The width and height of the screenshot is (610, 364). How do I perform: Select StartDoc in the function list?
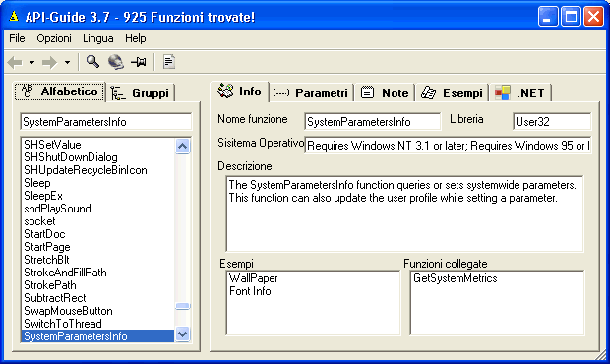(x=98, y=234)
